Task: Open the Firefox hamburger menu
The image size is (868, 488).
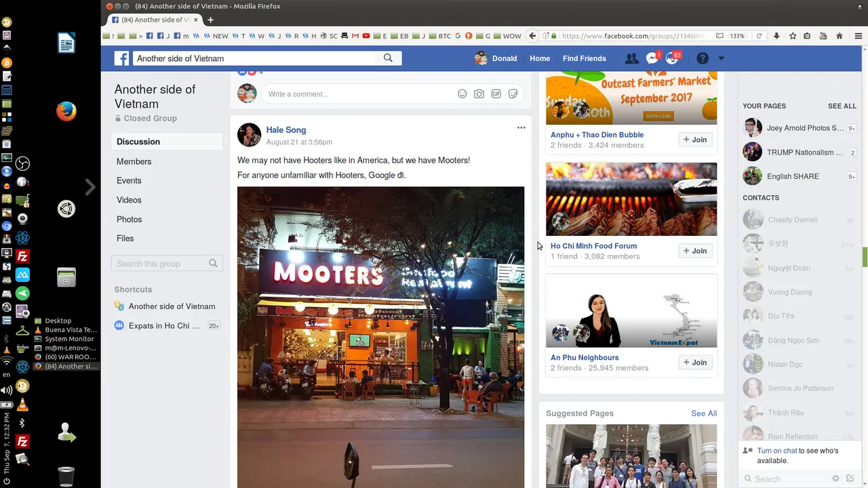Action: 858,36
